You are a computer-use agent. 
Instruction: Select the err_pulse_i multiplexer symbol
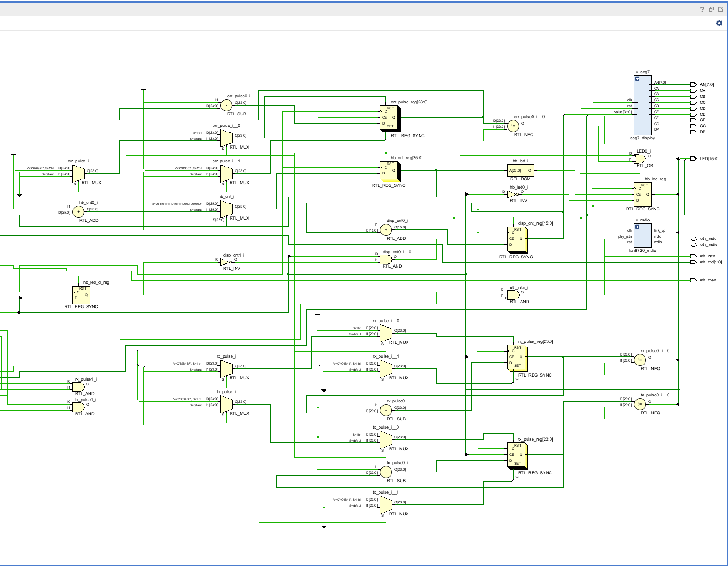click(x=78, y=173)
